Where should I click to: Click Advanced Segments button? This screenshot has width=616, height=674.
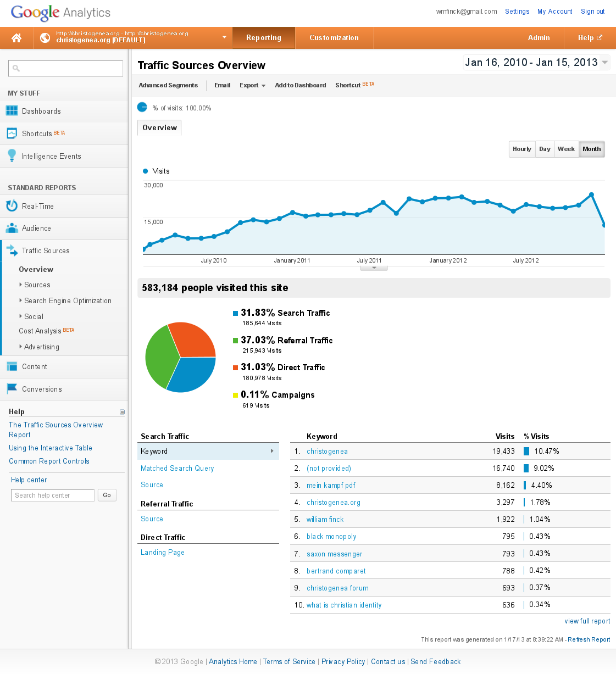click(168, 85)
